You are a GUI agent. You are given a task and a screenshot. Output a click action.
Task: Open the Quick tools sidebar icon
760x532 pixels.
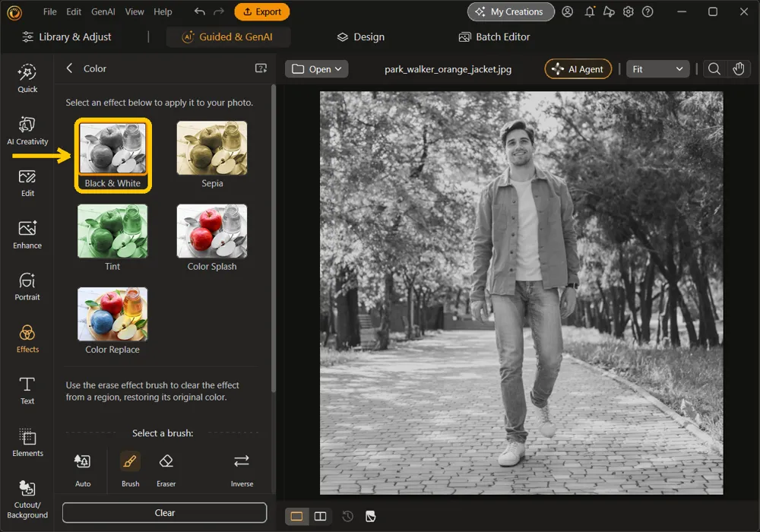point(27,78)
